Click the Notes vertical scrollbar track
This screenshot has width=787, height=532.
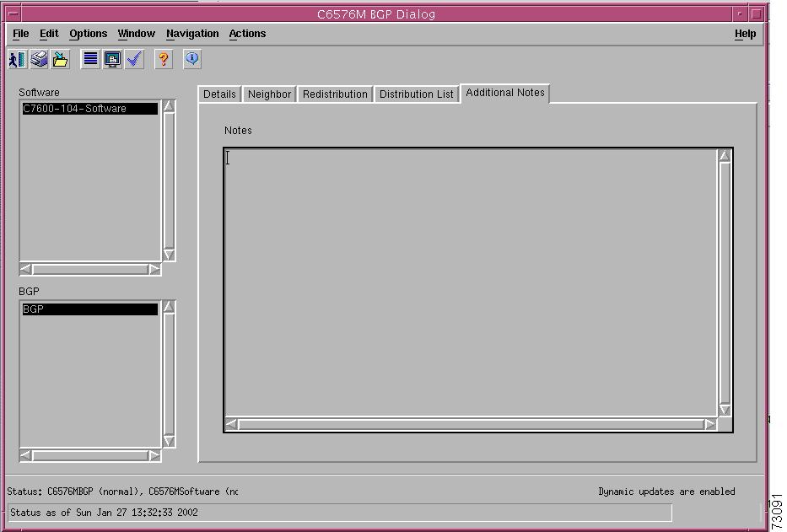[725, 282]
